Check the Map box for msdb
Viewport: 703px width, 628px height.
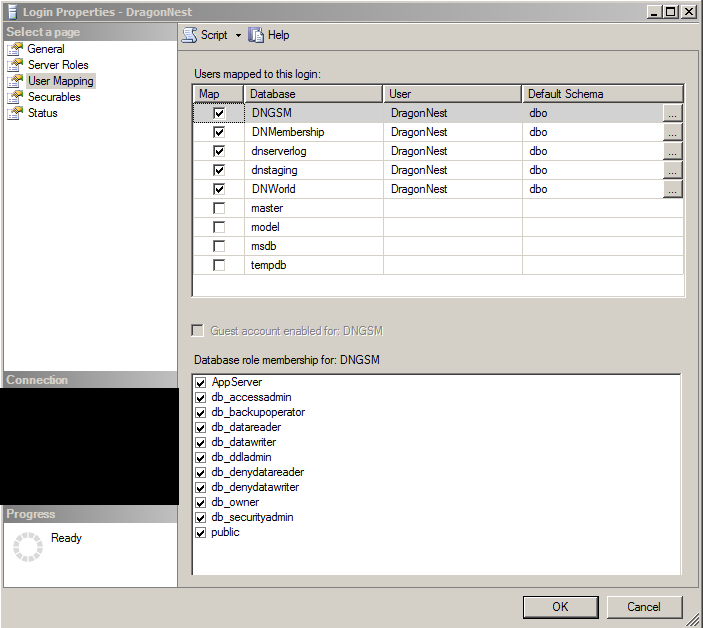(x=219, y=247)
